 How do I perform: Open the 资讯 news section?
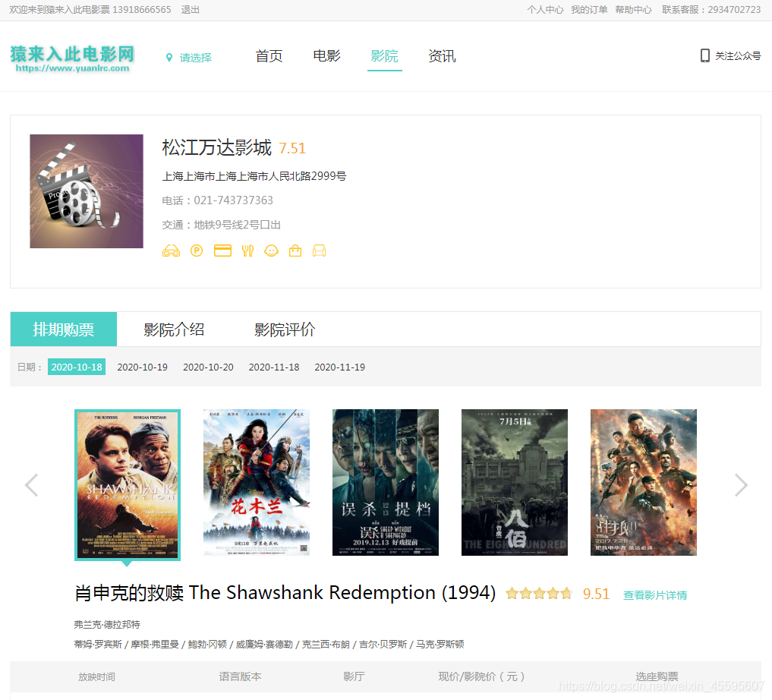pyautogui.click(x=442, y=56)
